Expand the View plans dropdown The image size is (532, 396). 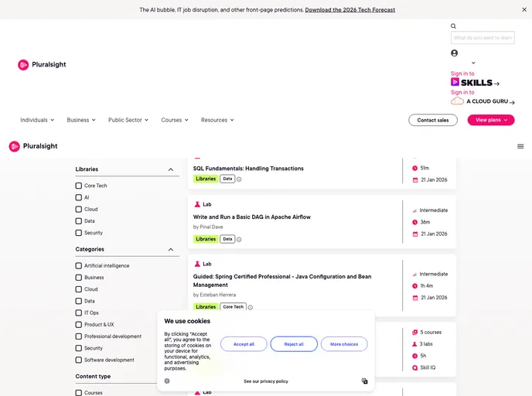[x=491, y=120]
